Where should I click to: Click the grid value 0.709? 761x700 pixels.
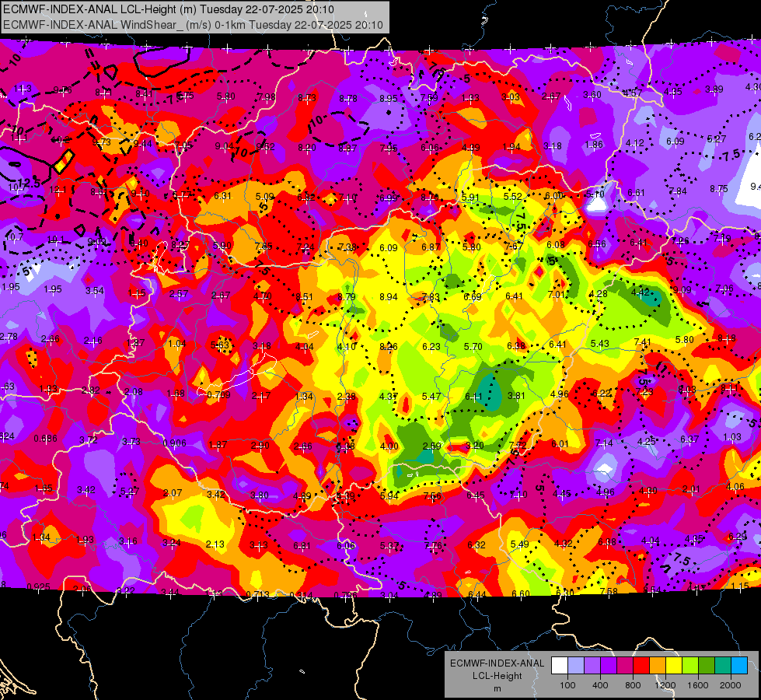(218, 394)
